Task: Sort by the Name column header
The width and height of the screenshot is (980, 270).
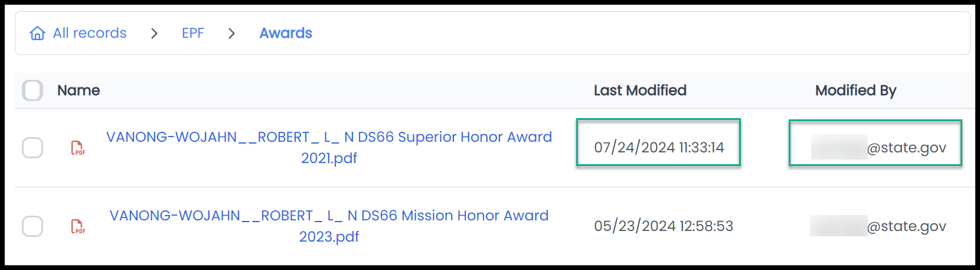Action: pyautogui.click(x=79, y=90)
